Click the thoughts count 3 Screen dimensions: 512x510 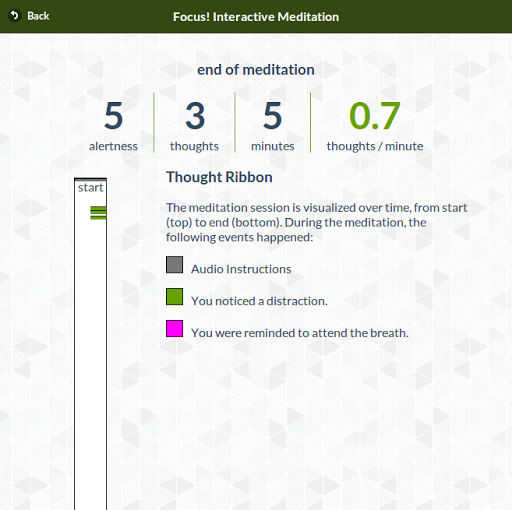pos(195,116)
